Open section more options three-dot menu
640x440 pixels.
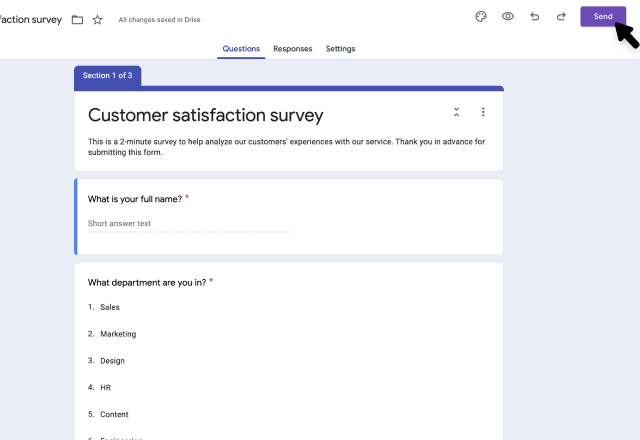pyautogui.click(x=483, y=112)
